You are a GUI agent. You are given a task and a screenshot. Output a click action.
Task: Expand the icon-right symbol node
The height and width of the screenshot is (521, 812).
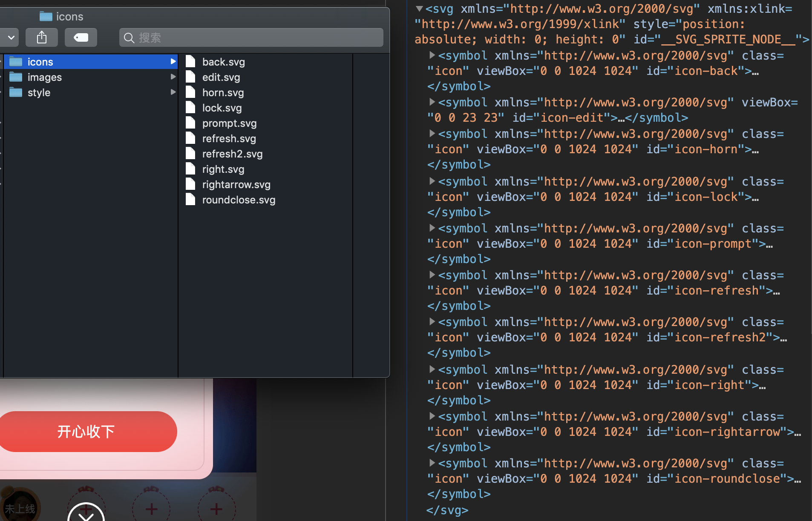[432, 369]
